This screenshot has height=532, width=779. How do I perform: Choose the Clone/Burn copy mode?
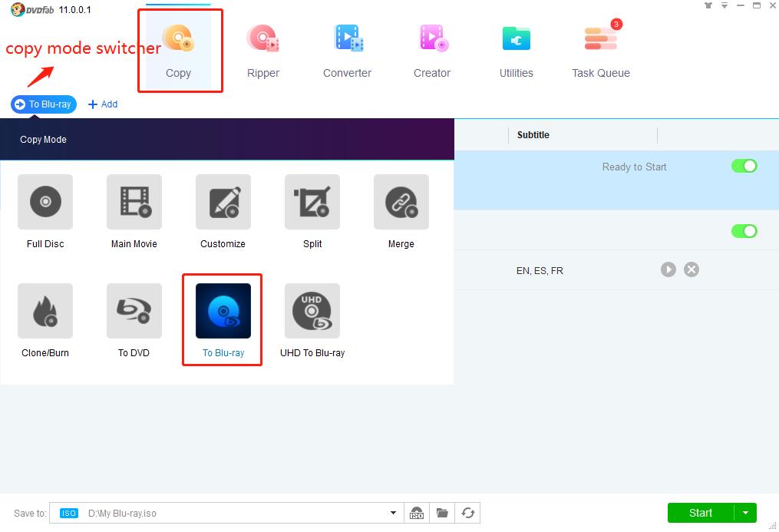pyautogui.click(x=45, y=321)
